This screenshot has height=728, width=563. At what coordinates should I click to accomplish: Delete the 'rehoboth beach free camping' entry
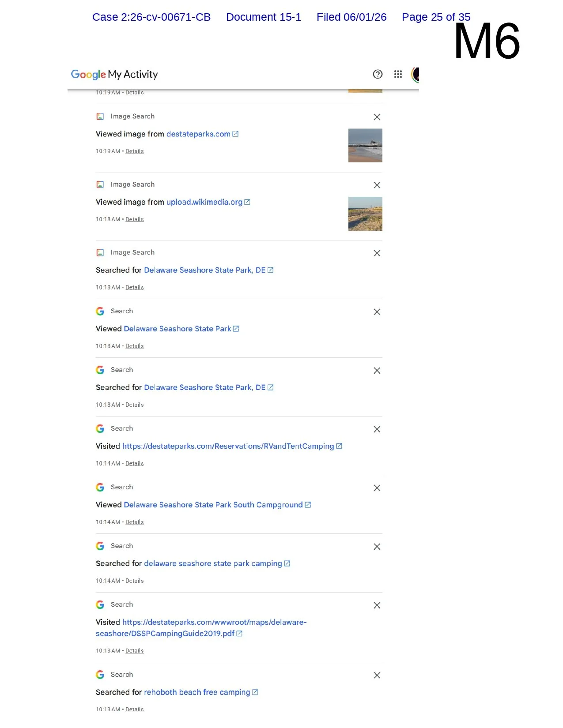point(377,675)
